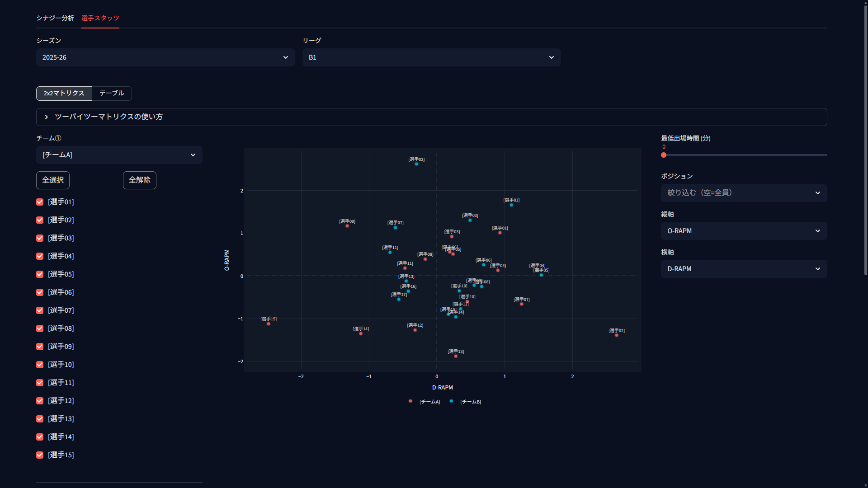Click the 選手15 red data point on far left
Viewport: 868px width, 488px height.
tap(269, 324)
